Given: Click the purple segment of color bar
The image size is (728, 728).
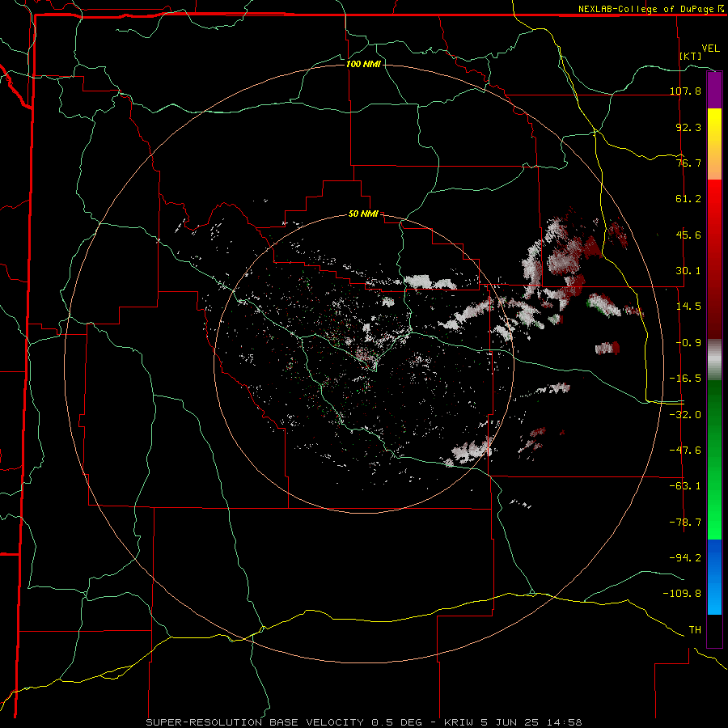Looking at the screenshot, I should pos(714,90).
